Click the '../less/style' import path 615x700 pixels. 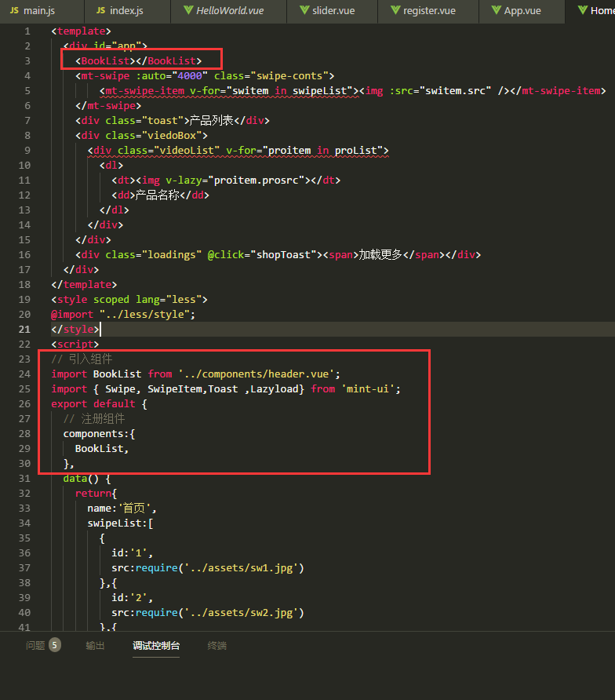click(x=144, y=314)
